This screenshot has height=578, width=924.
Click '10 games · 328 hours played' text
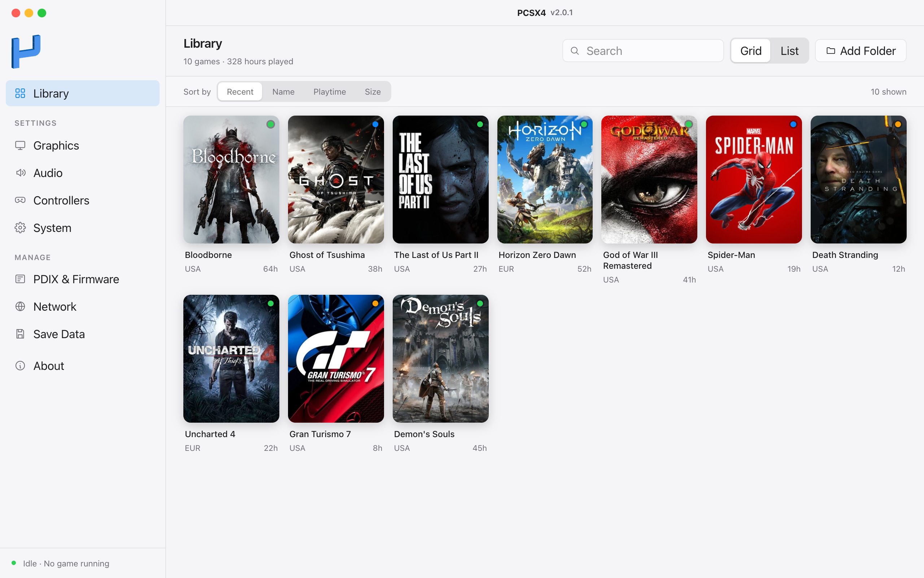238,61
